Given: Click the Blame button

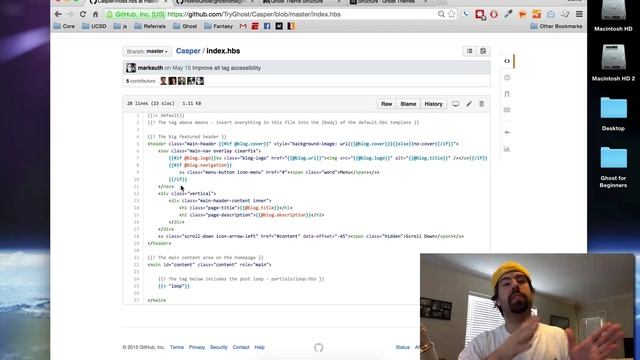Looking at the screenshot, I should (x=408, y=104).
